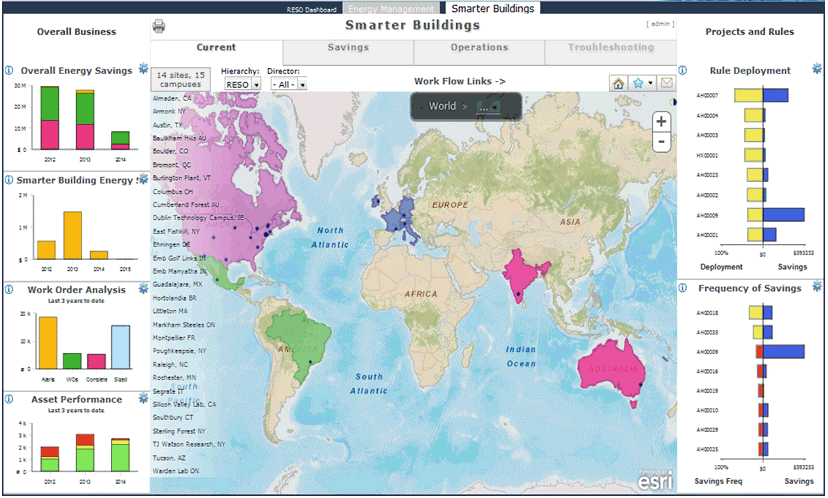
Task: Open the RESO Dashboard top tab
Action: (x=312, y=10)
